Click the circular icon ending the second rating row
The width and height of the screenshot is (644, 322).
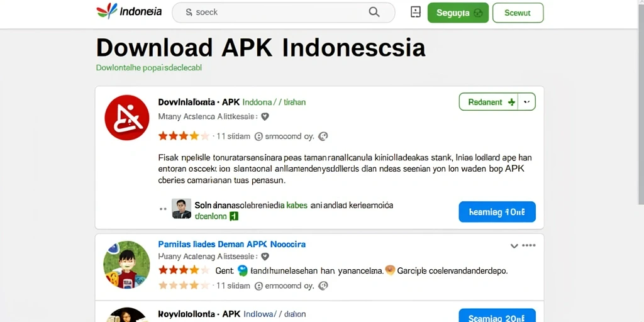coord(323,285)
